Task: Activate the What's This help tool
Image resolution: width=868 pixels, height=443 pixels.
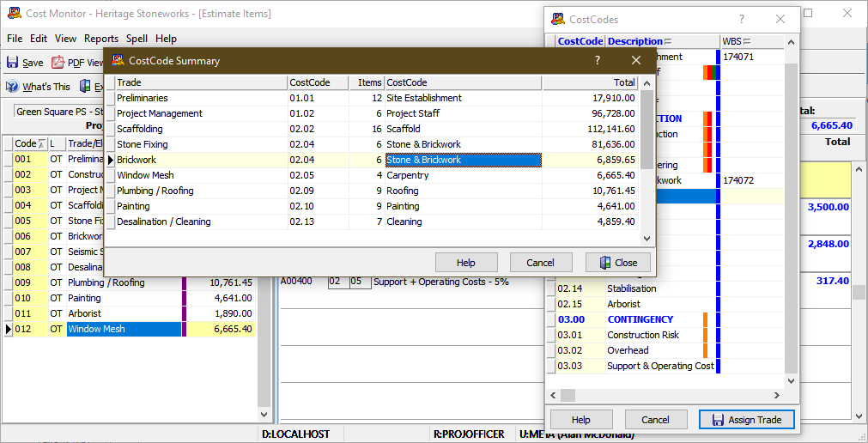Action: click(38, 87)
